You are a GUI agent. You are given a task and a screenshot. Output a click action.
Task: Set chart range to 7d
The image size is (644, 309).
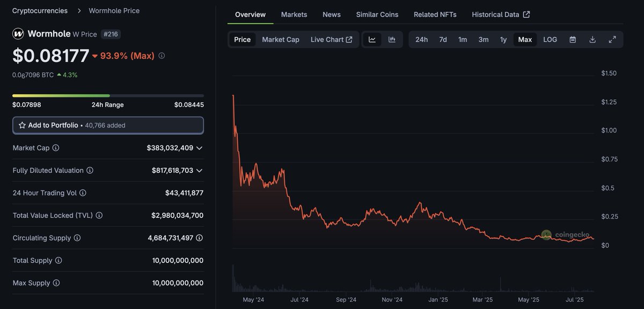(443, 39)
